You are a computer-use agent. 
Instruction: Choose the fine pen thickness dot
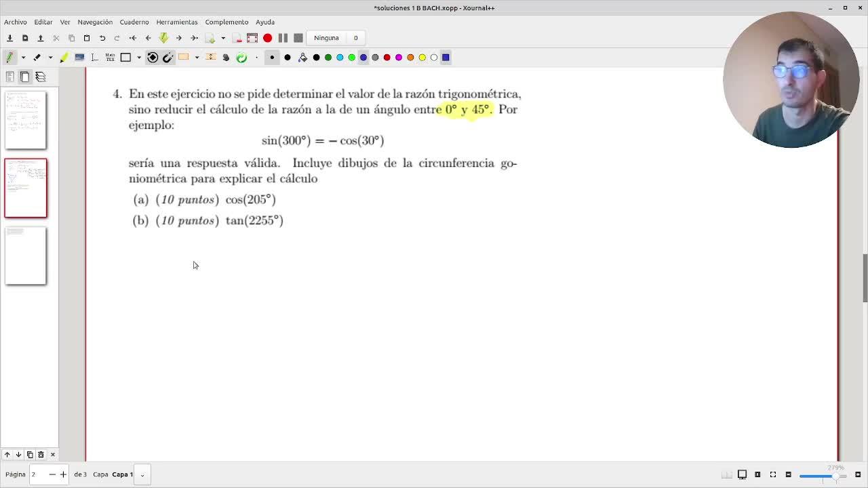(x=256, y=58)
